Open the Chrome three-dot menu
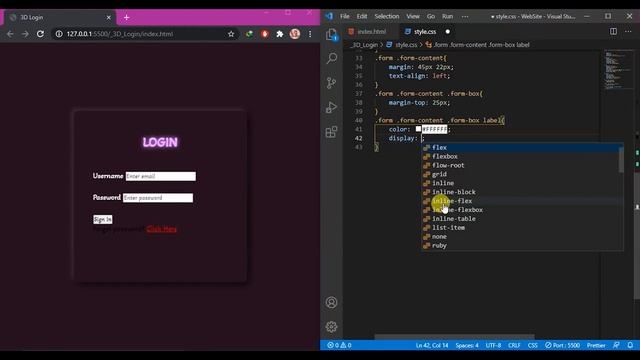Image resolution: width=640 pixels, height=360 pixels. click(x=310, y=34)
